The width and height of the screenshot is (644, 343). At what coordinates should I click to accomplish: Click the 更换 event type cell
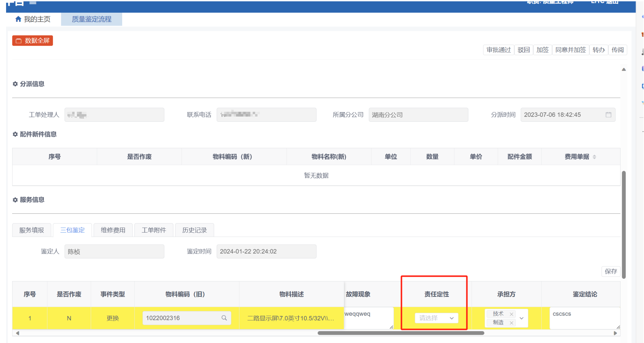point(113,318)
